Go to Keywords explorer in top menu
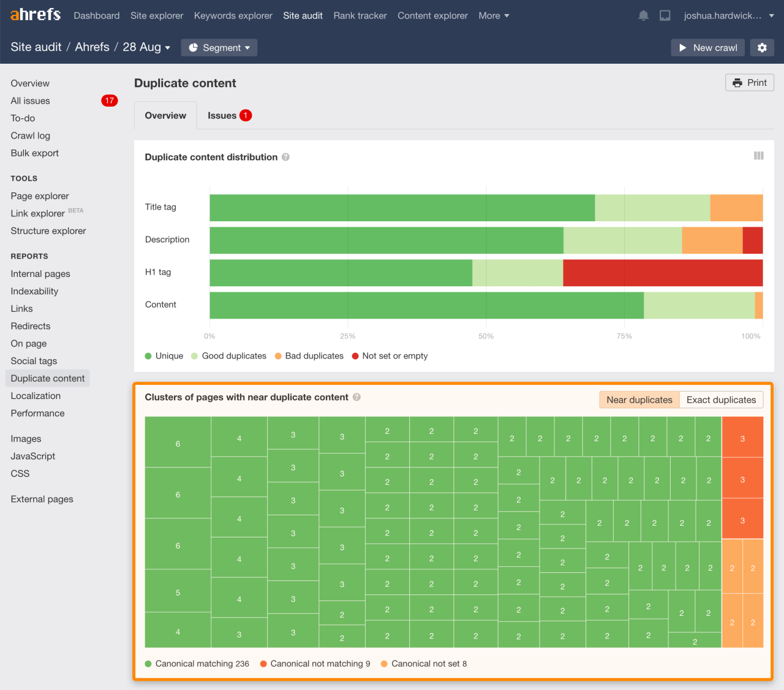The height and width of the screenshot is (690, 784). point(233,16)
